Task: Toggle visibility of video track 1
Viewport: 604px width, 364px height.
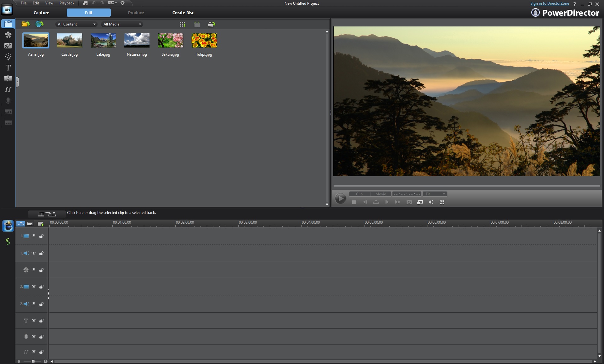Action: tap(34, 236)
